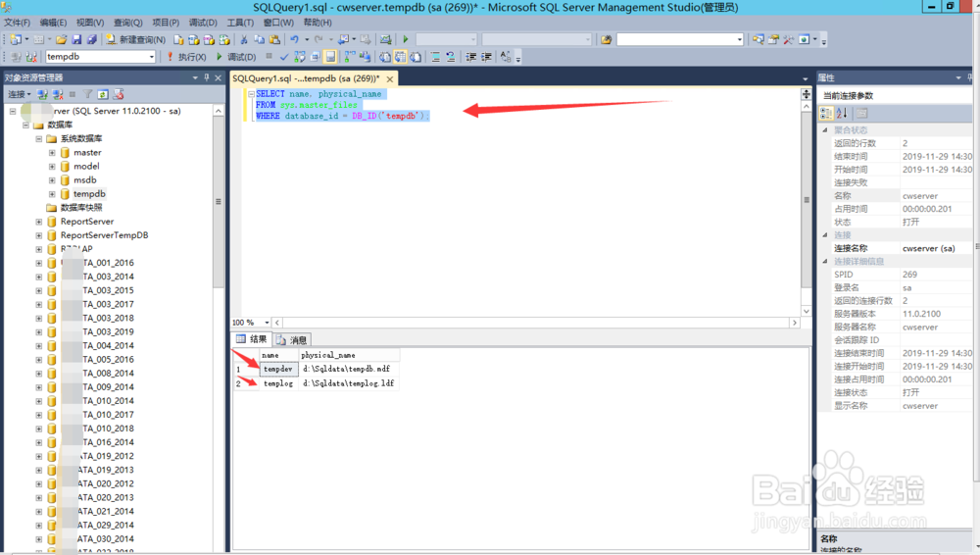Toggle include actual execution plan icon
This screenshot has width=980, height=555.
(x=350, y=57)
